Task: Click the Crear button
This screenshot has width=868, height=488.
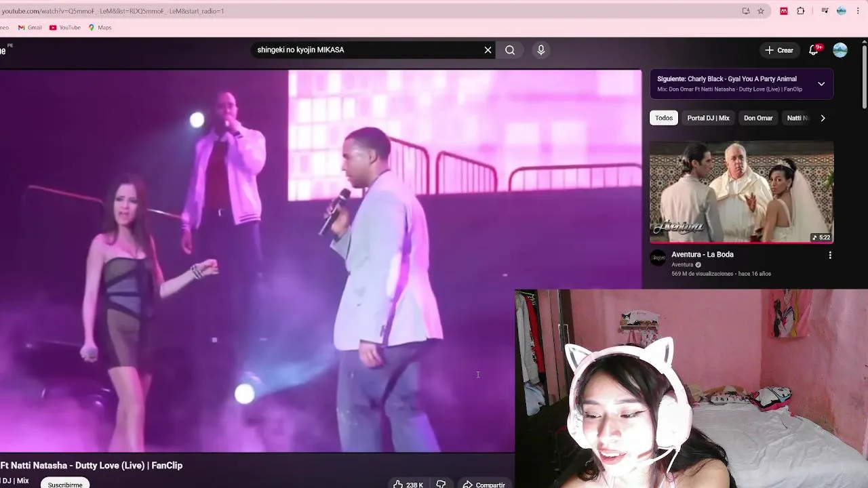Action: 778,50
